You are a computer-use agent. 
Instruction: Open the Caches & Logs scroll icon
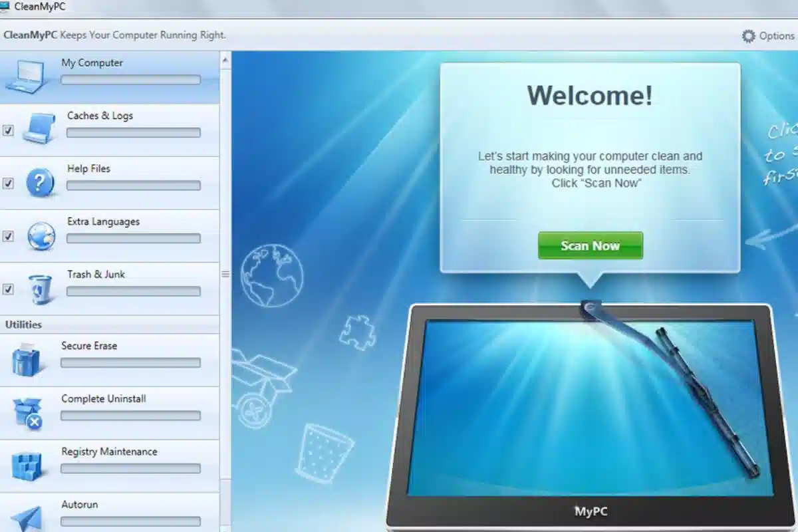tap(39, 128)
